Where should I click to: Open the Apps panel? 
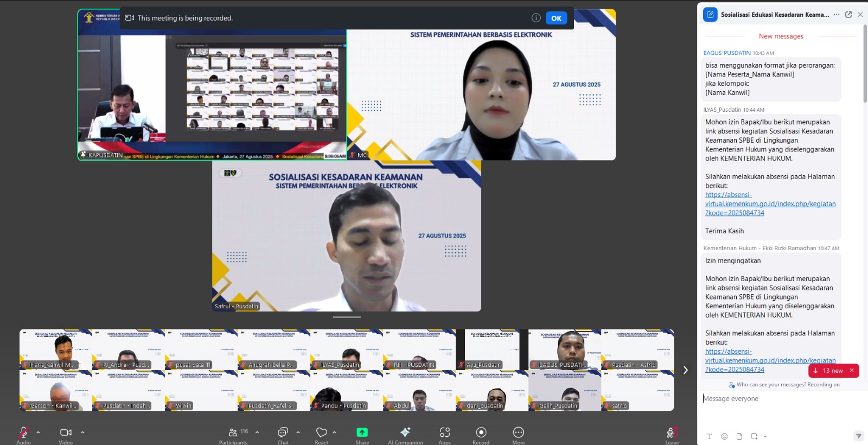coord(445,433)
